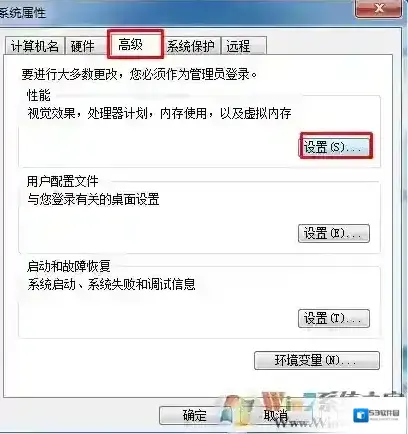Dismiss dialog with 取消 button
Screen dimensions: 408x434
(x=277, y=415)
